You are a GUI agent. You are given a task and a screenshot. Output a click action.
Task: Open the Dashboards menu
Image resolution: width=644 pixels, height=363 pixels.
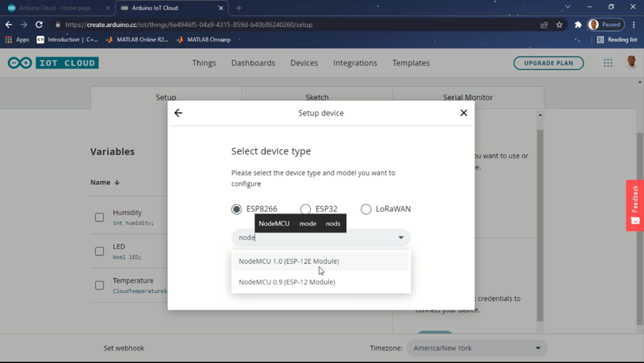[x=253, y=63]
